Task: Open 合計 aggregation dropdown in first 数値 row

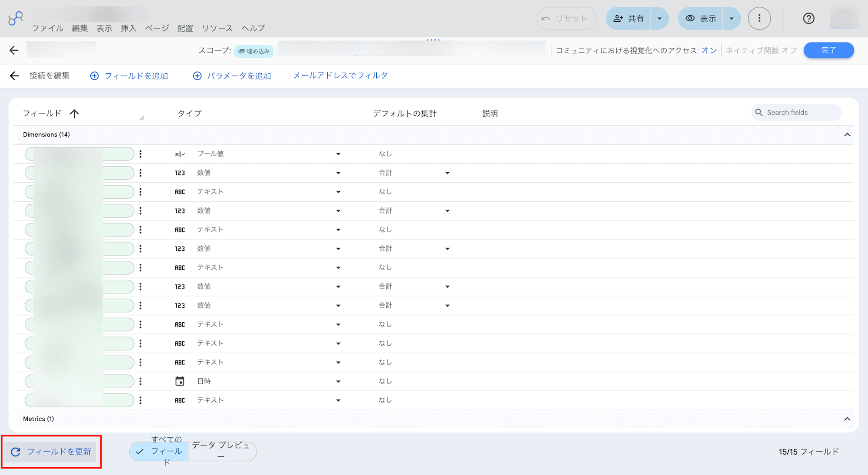Action: pyautogui.click(x=447, y=173)
